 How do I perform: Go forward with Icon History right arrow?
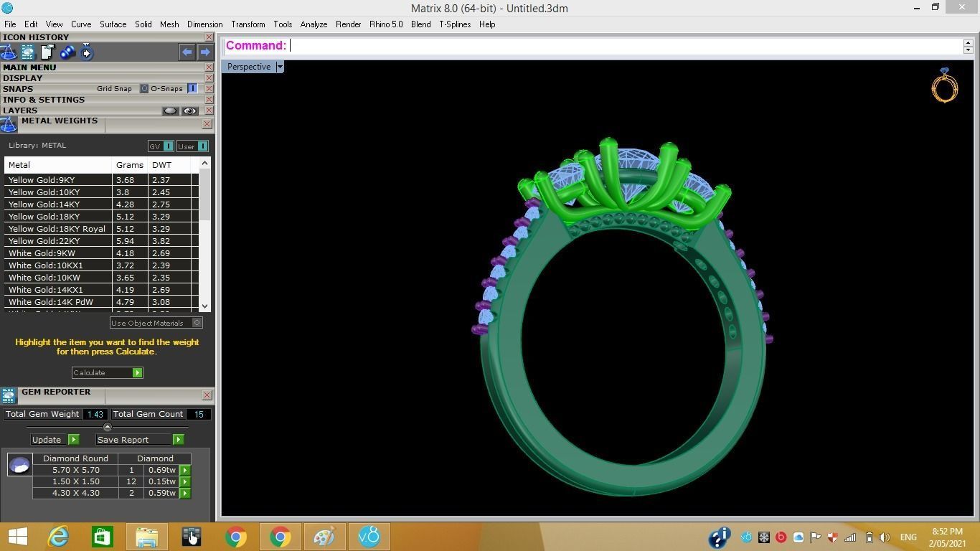click(205, 52)
